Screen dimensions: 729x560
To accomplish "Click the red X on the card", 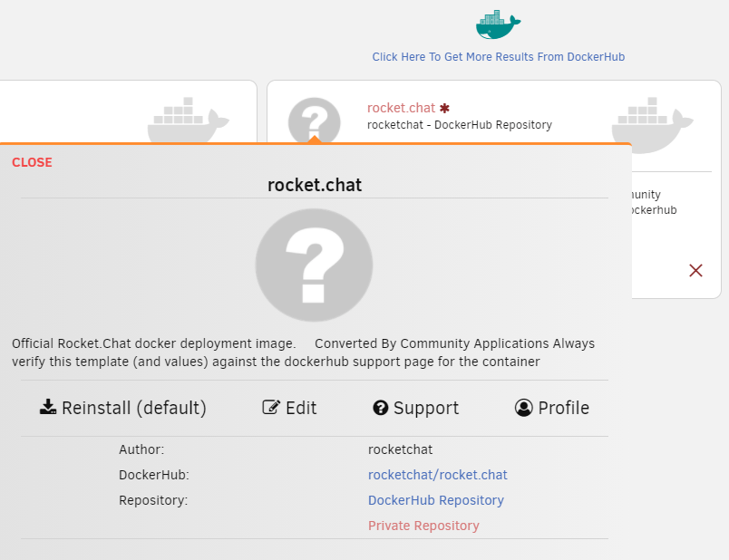I will 695,270.
